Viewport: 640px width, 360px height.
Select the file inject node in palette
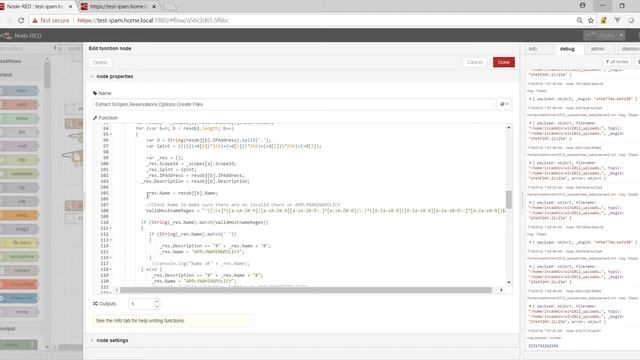click(x=19, y=243)
